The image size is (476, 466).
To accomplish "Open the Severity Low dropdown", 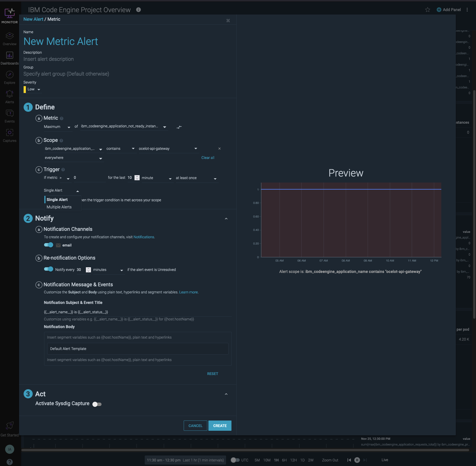I will click(33, 89).
